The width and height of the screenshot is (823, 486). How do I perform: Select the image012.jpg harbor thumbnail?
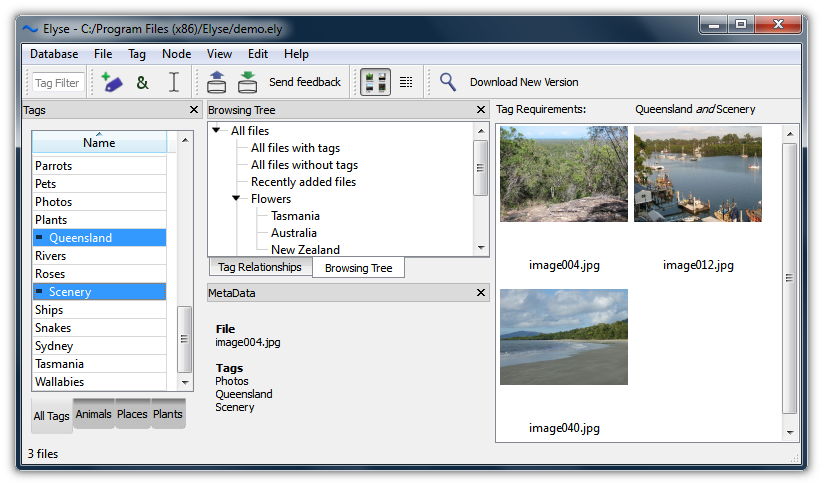[x=698, y=174]
